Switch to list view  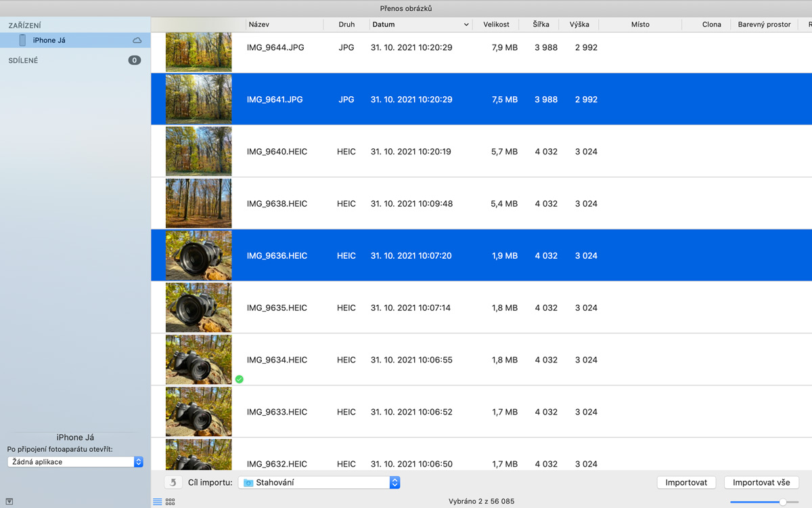point(158,502)
